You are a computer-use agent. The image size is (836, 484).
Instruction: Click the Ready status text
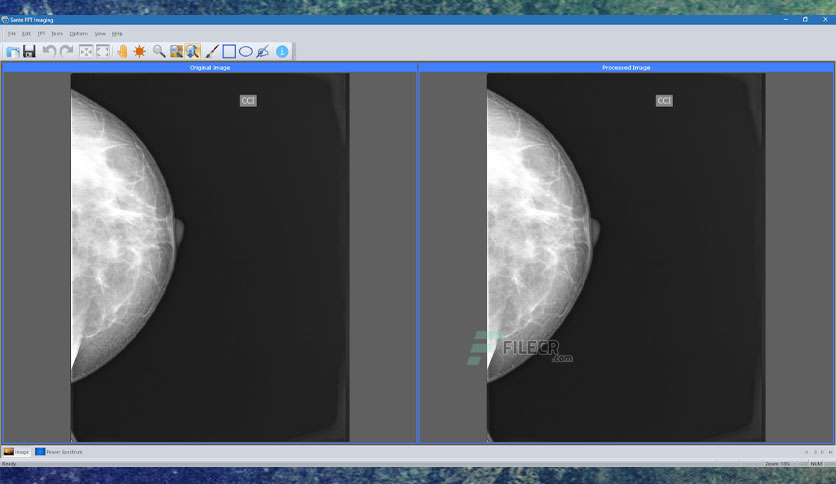(x=9, y=464)
